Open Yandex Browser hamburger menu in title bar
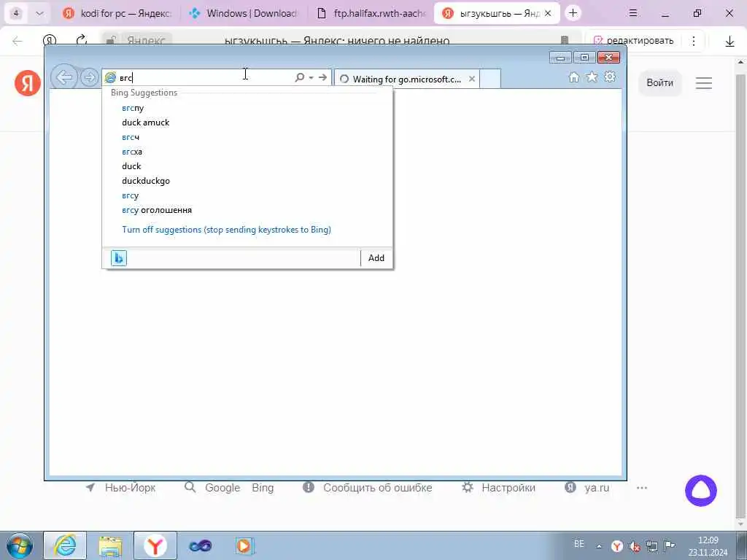This screenshot has width=747, height=560. click(633, 13)
